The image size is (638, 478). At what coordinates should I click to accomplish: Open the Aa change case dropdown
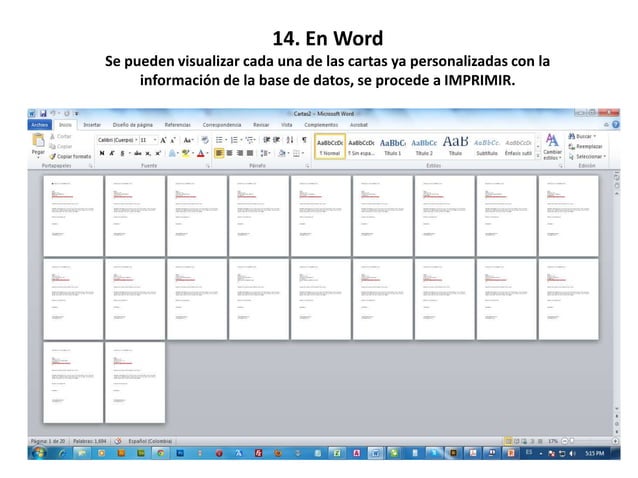click(188, 140)
